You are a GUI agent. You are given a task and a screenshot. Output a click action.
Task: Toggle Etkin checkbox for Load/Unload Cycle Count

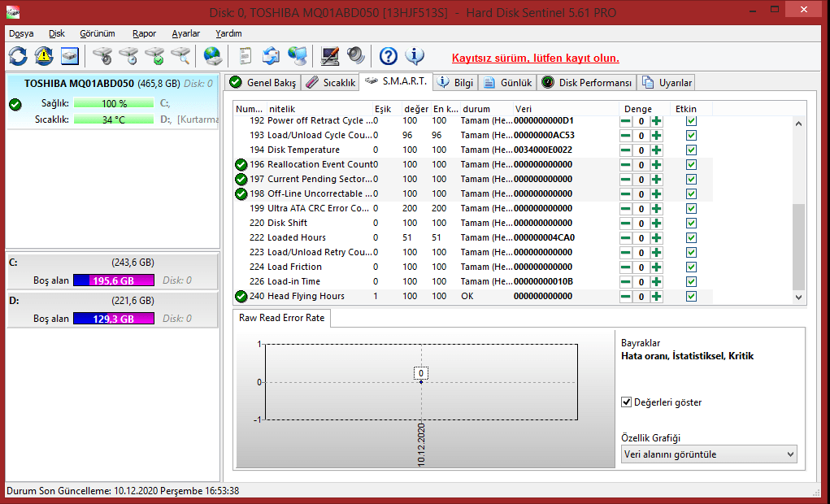pos(691,136)
